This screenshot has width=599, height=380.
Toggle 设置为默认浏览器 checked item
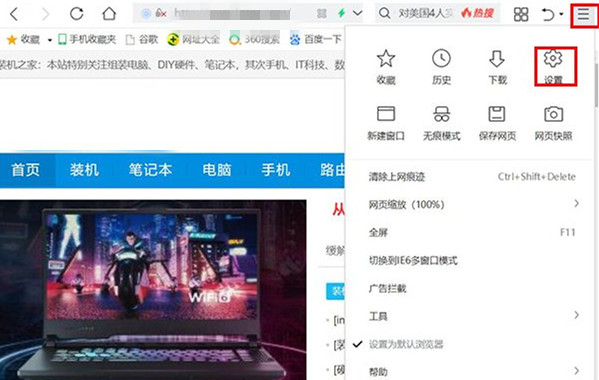472,344
